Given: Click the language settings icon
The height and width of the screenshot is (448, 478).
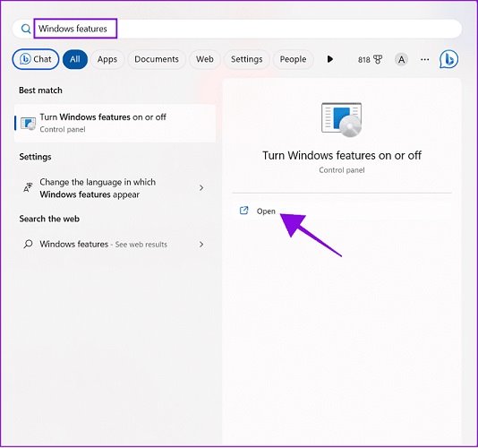Looking at the screenshot, I should coord(28,187).
